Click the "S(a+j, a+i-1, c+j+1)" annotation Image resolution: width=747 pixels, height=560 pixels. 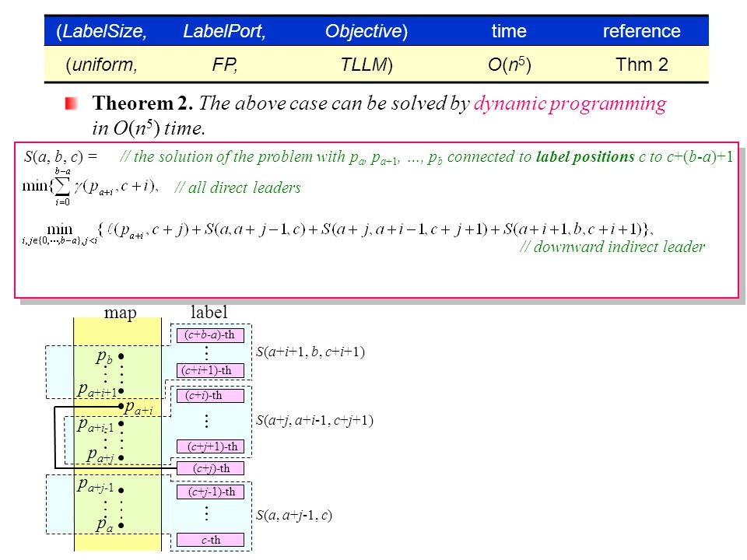point(314,420)
